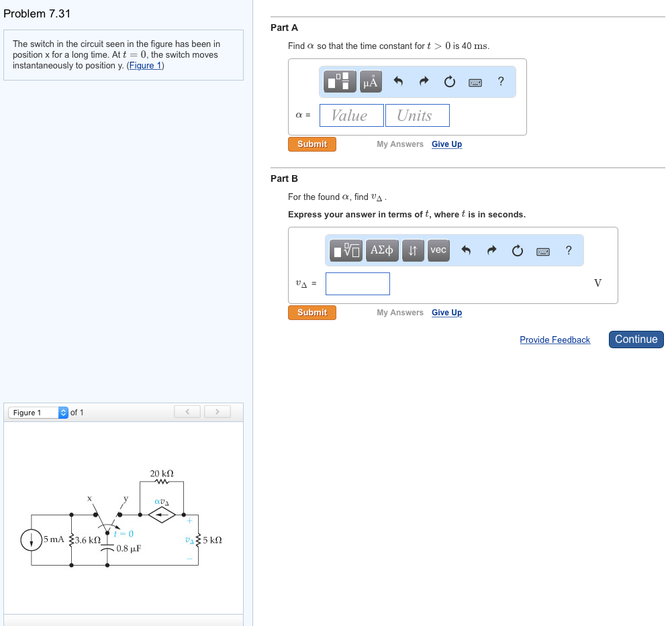Open the Figure 1 link in the problem text

coord(146,65)
